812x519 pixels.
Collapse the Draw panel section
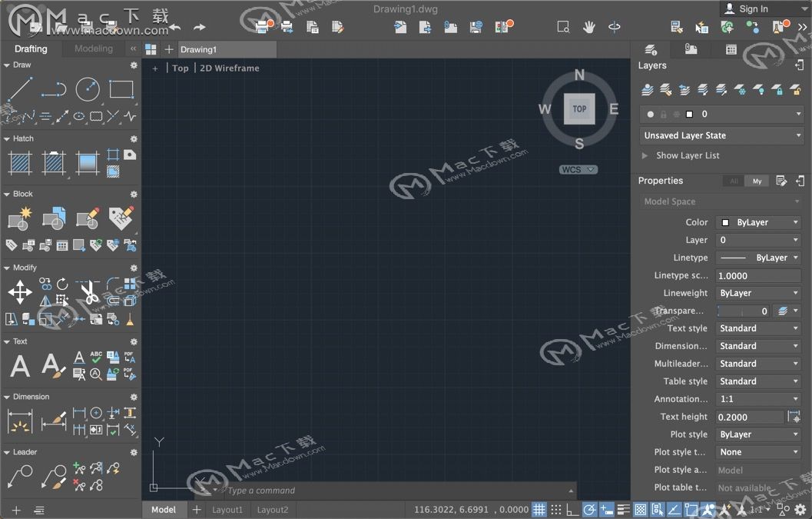click(7, 65)
